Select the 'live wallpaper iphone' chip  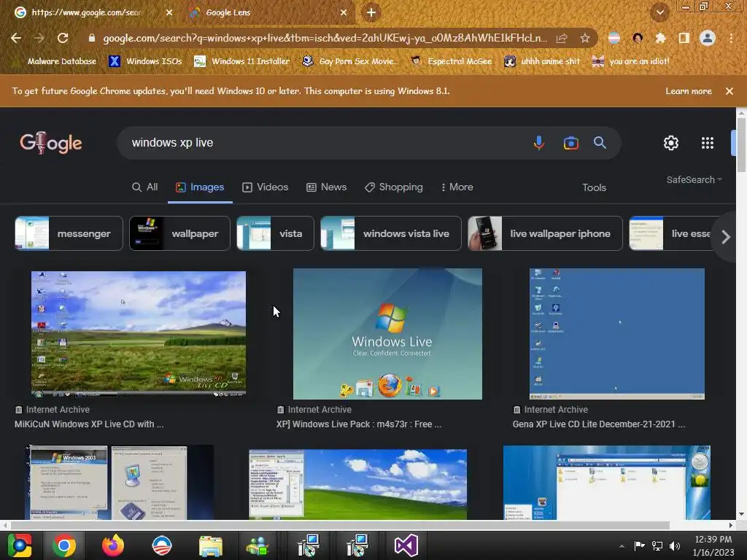(x=545, y=233)
